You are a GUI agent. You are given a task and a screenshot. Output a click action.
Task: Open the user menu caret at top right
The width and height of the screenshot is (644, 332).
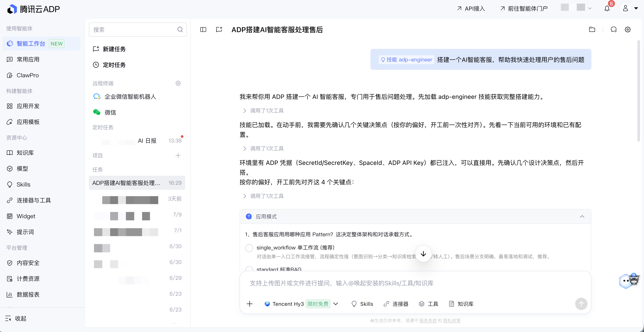[636, 9]
